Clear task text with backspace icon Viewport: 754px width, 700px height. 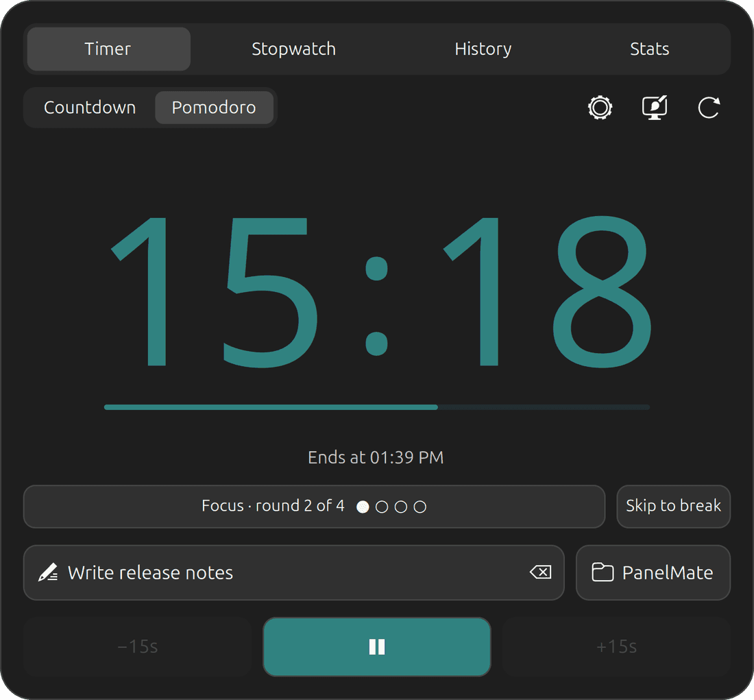point(541,572)
